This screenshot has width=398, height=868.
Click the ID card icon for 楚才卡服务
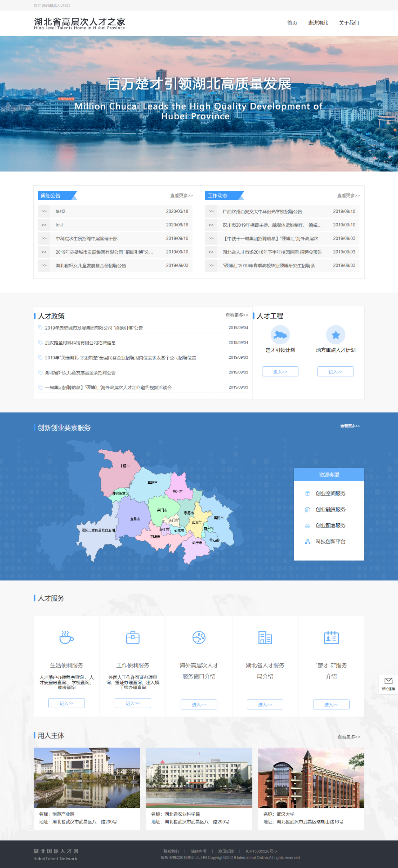pyautogui.click(x=331, y=637)
